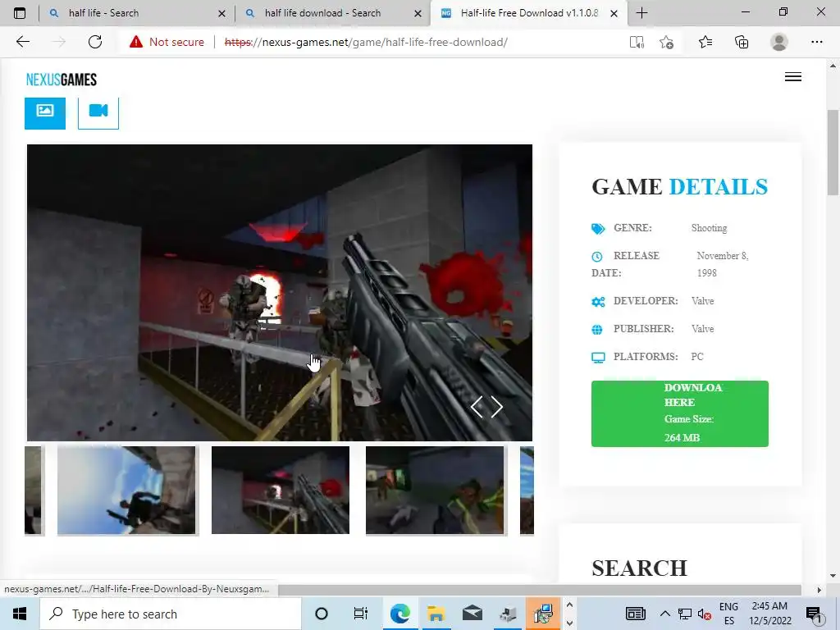The width and height of the screenshot is (840, 630).
Task: Open File Explorer from the taskbar
Action: click(x=436, y=614)
